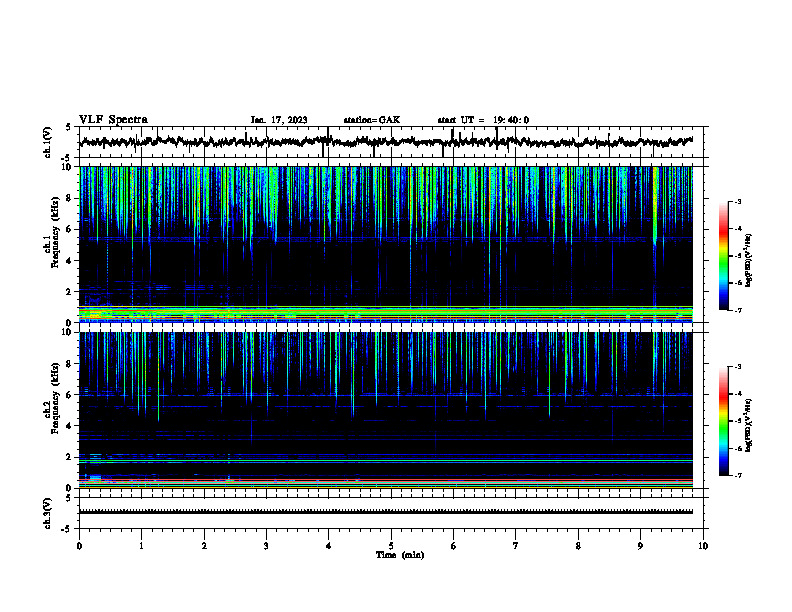Click the date label Jan. 17, 2023
This screenshot has height=612, width=792.
[279, 120]
